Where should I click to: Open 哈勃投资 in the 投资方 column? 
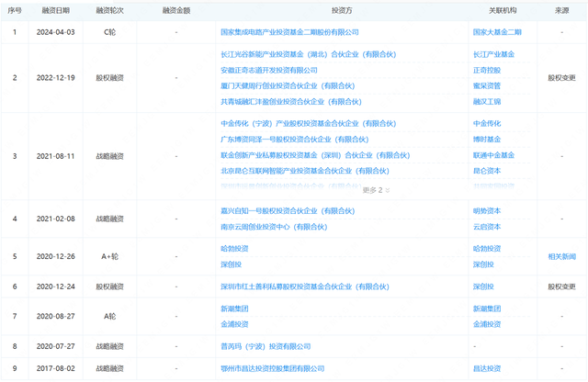(234, 249)
